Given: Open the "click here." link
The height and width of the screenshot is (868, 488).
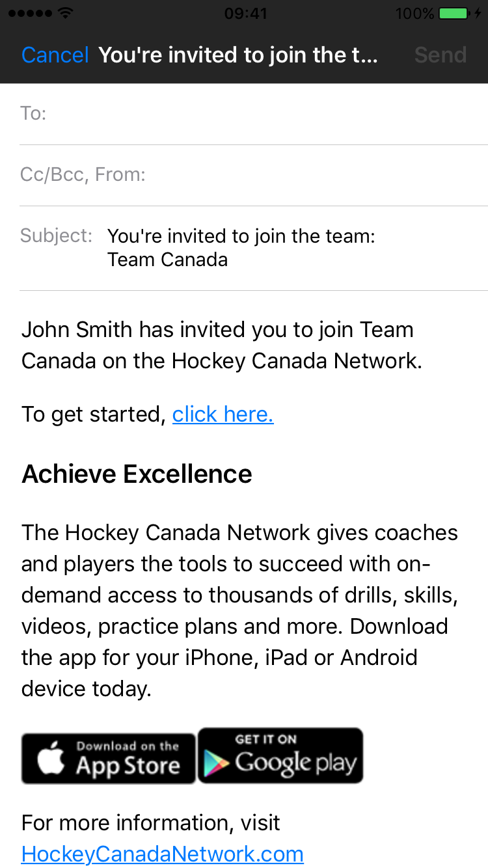Looking at the screenshot, I should tap(223, 414).
